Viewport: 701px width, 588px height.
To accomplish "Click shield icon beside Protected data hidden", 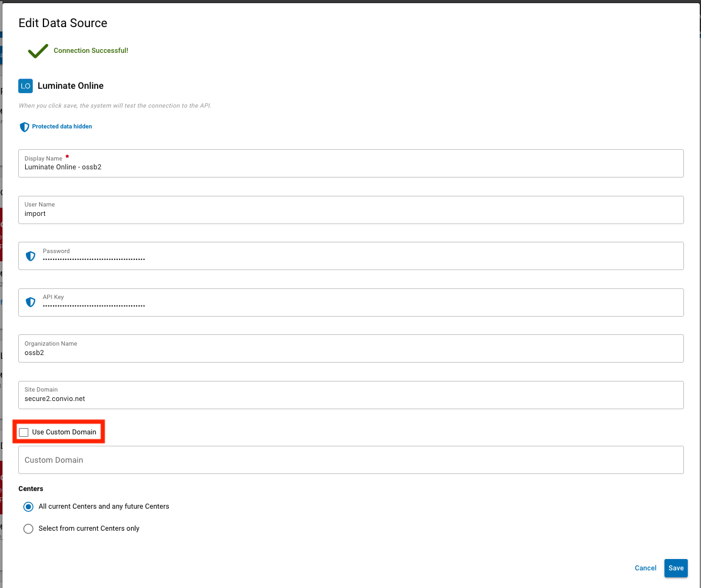I will 24,127.
